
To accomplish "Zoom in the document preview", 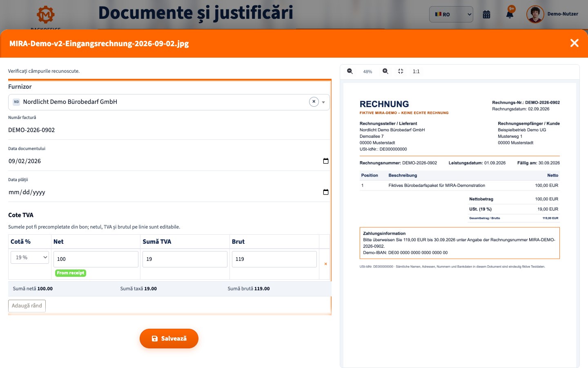I will 385,71.
